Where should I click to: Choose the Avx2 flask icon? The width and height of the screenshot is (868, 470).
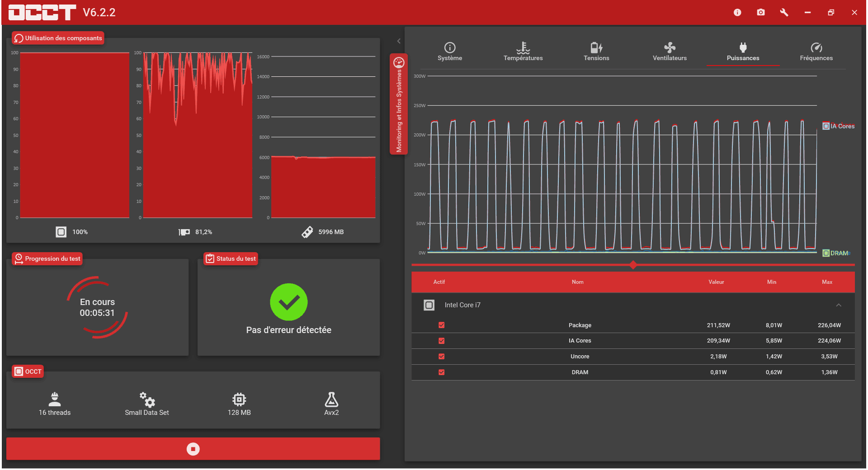tap(331, 399)
